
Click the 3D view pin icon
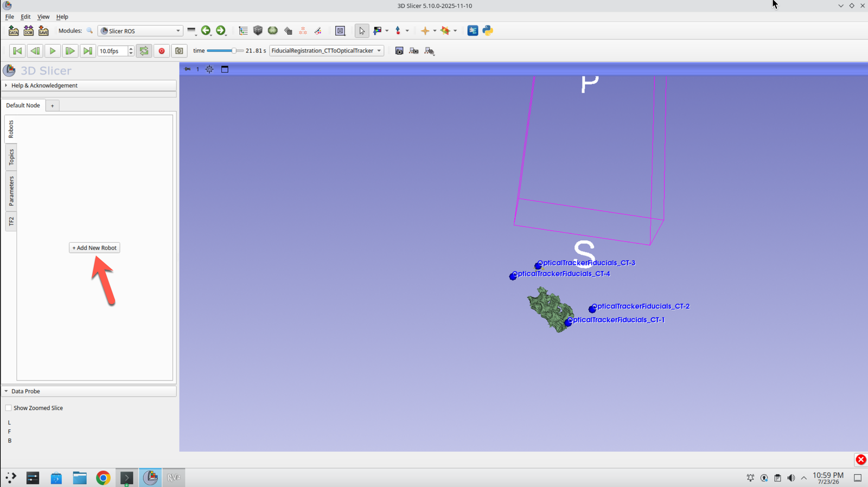pos(187,69)
